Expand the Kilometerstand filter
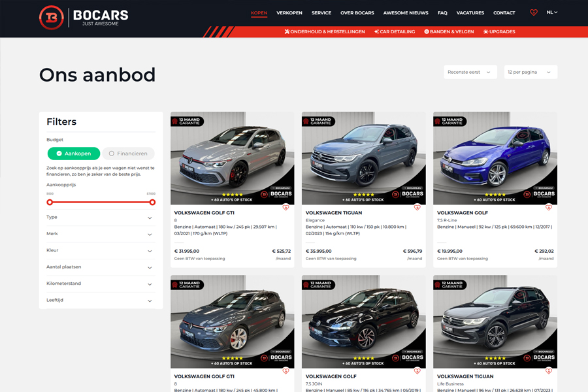The image size is (588, 392). (101, 284)
